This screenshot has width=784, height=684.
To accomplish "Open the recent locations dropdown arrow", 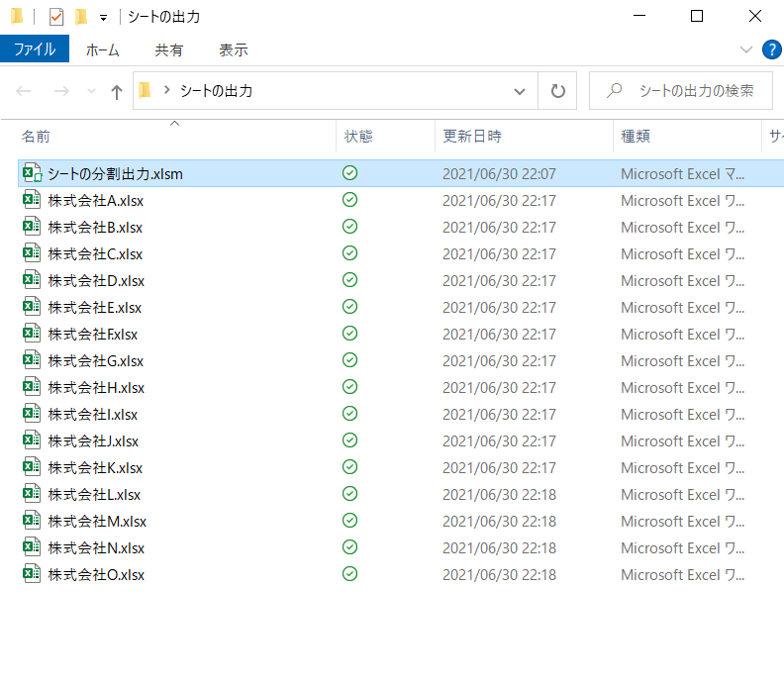I will pyautogui.click(x=91, y=91).
